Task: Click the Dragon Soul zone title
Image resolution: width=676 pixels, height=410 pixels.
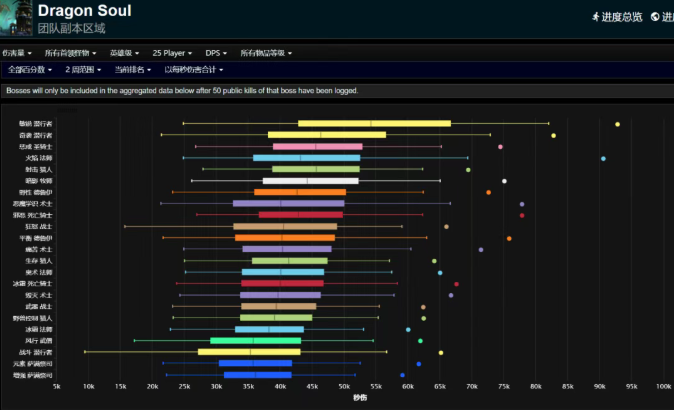Action: pyautogui.click(x=84, y=11)
